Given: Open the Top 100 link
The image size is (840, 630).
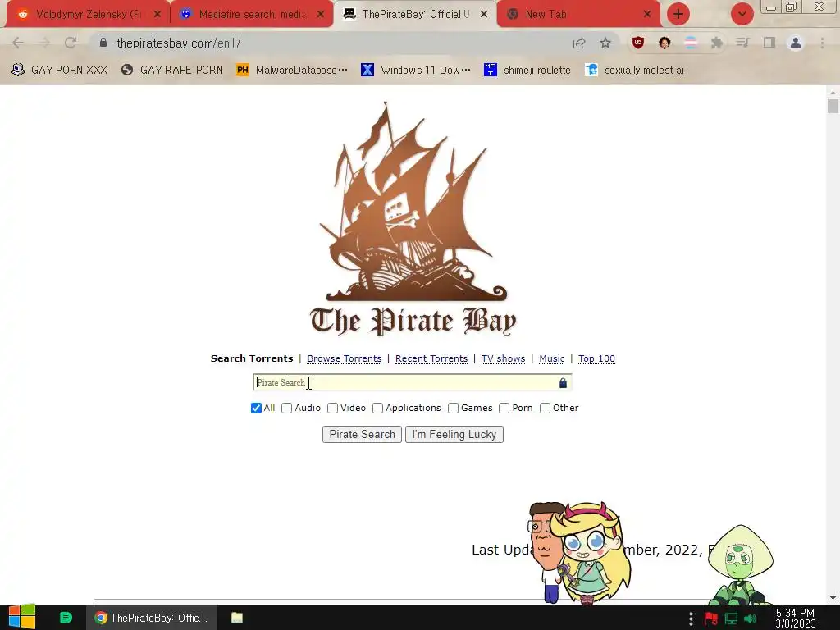Looking at the screenshot, I should (596, 359).
